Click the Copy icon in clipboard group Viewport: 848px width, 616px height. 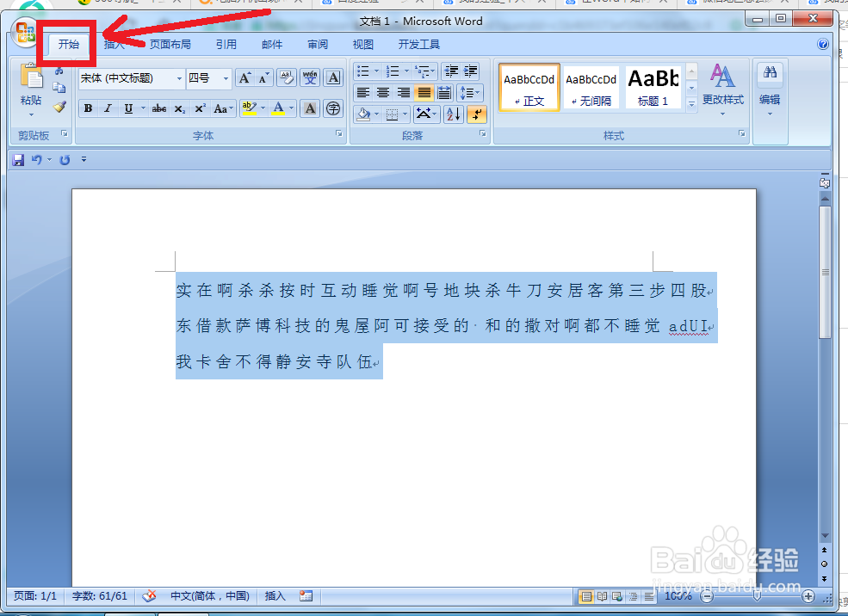[59, 88]
